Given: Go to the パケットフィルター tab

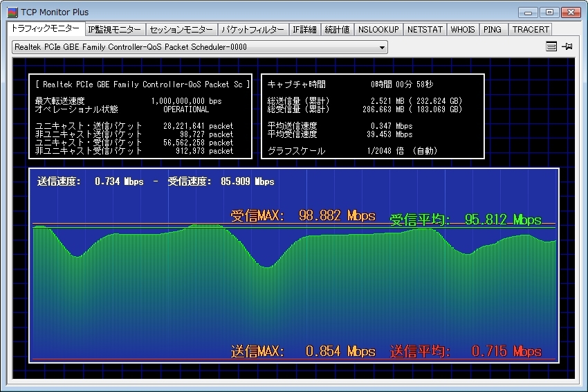Looking at the screenshot, I should point(252,29).
